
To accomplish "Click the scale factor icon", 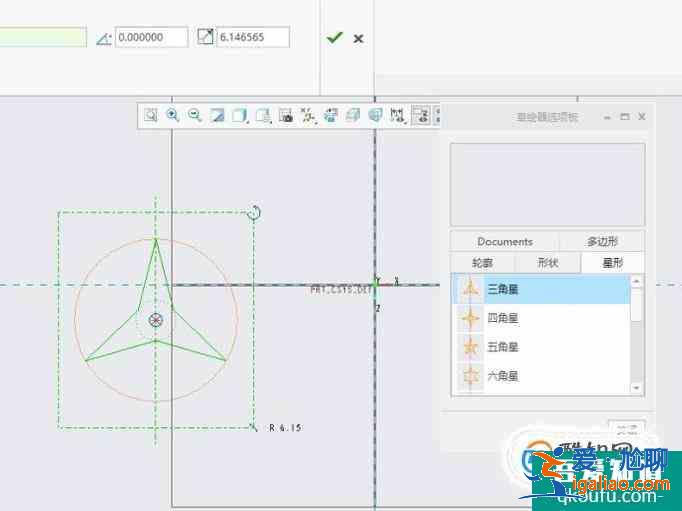I will [205, 37].
